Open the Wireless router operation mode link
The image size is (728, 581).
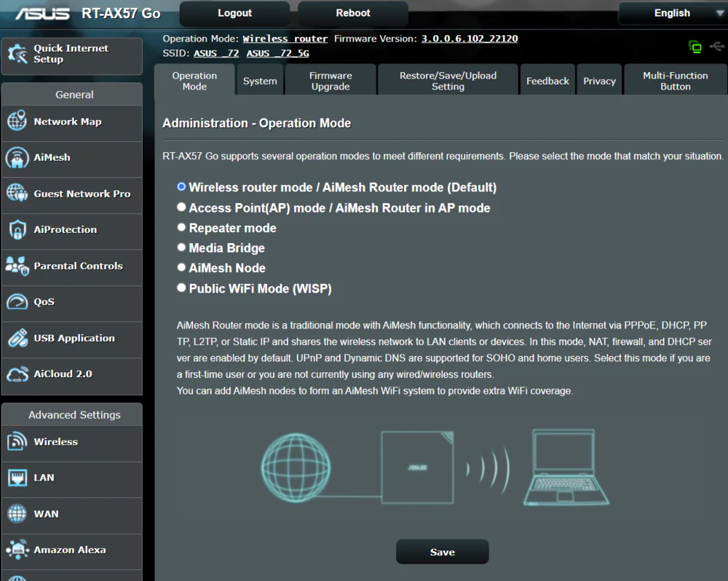click(x=285, y=39)
